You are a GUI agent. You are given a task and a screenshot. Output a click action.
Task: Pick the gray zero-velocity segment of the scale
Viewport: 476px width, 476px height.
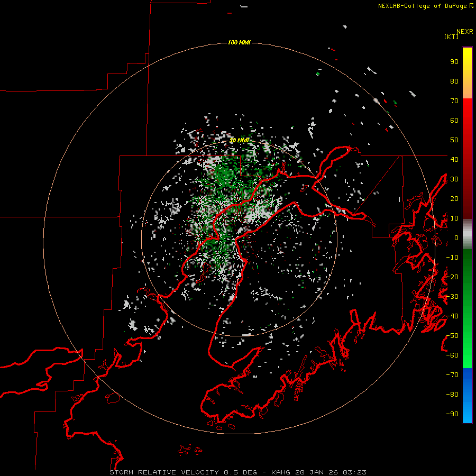[x=467, y=234]
